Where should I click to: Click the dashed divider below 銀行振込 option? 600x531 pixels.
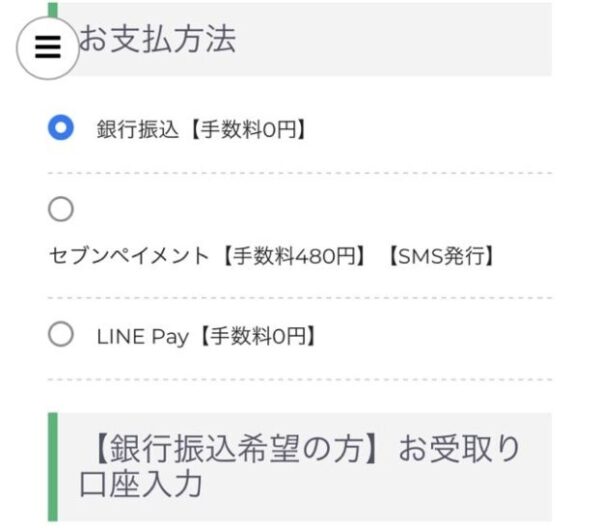pyautogui.click(x=300, y=173)
